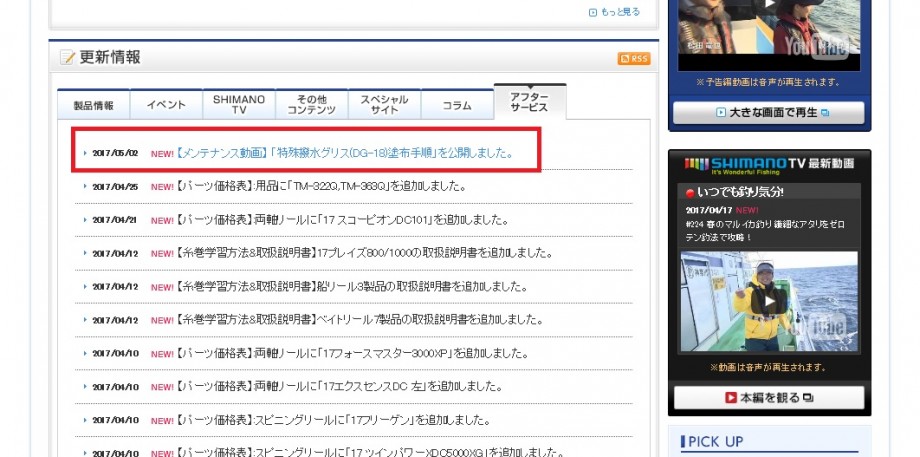Play the top preview video
Screen dimensions: 920x457
[x=769, y=27]
